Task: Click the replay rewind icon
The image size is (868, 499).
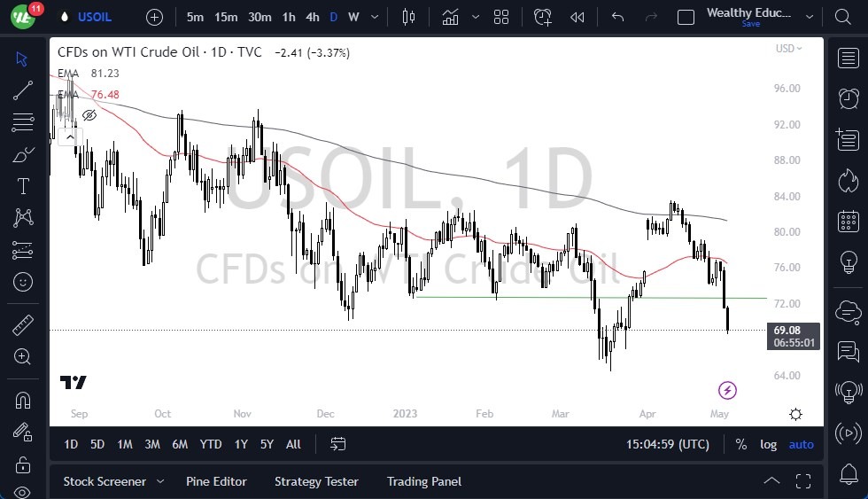Action: point(577,17)
